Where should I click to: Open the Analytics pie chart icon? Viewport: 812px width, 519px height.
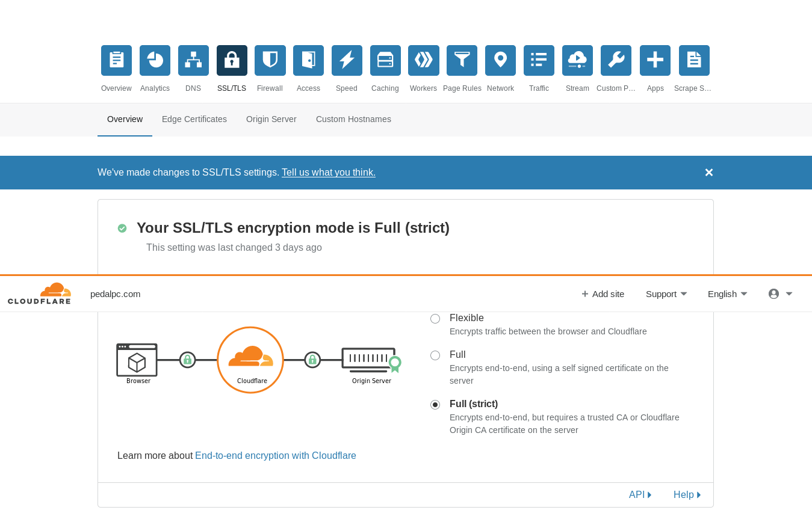click(x=155, y=60)
